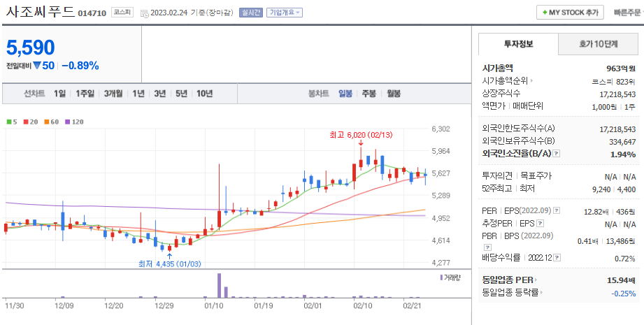Click the 사조씨푸드 stock name heading

point(41,11)
